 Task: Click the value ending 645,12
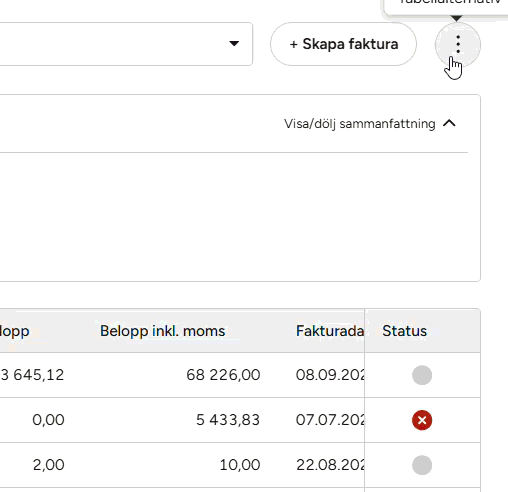(x=32, y=375)
